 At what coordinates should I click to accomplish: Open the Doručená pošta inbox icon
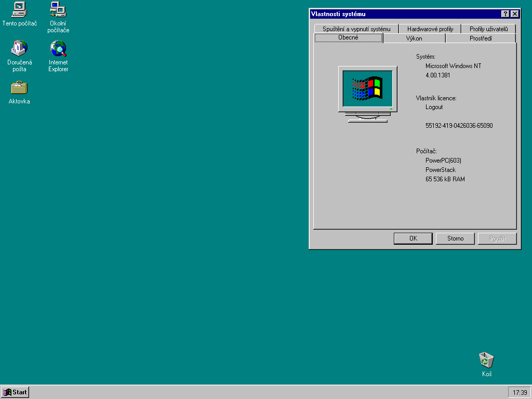click(19, 48)
